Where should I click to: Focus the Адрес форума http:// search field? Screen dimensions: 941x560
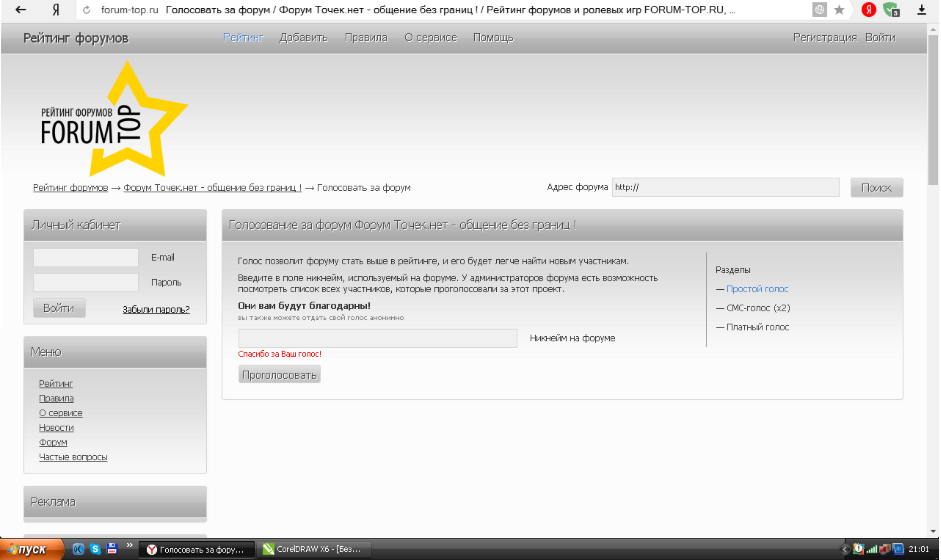tap(725, 187)
